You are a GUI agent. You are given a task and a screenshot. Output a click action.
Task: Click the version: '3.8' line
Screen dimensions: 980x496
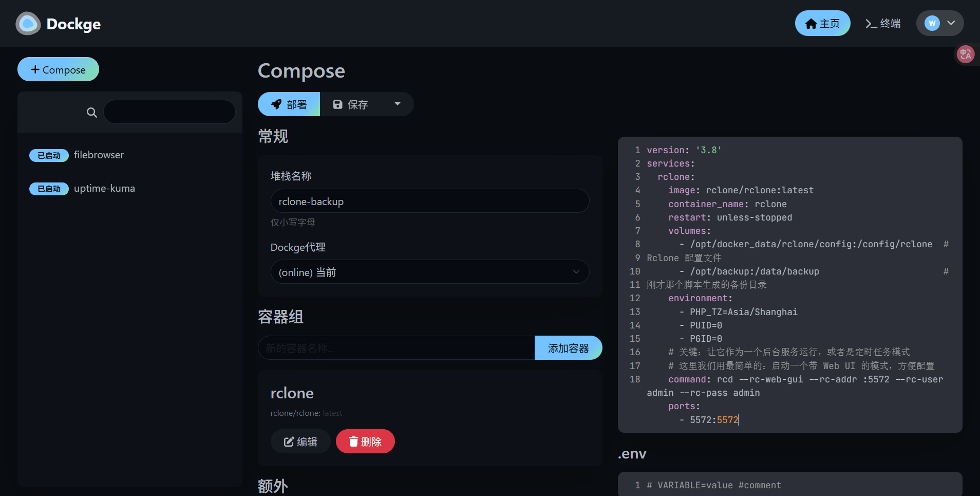tap(684, 150)
